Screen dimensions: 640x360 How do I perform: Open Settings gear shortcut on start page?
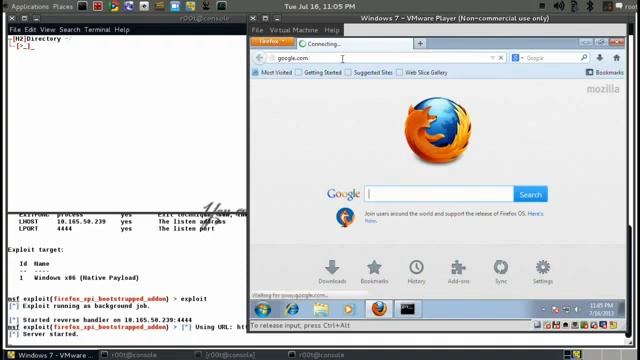pyautogui.click(x=543, y=272)
